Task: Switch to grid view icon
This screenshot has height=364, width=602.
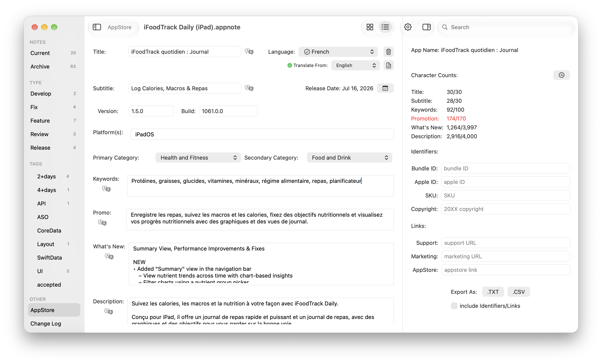Action: click(x=370, y=27)
